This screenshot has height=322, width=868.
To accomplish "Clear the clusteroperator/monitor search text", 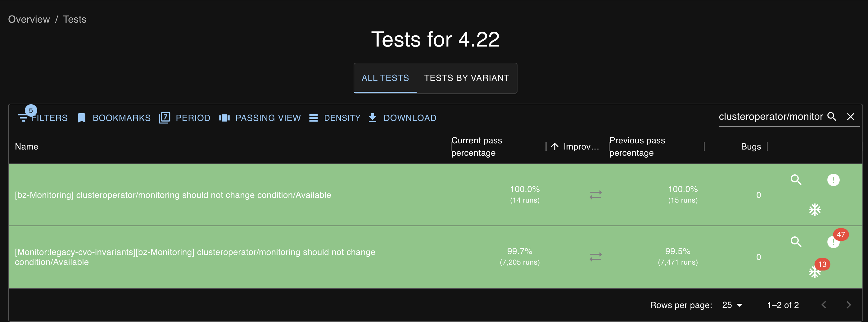I will click(x=851, y=117).
